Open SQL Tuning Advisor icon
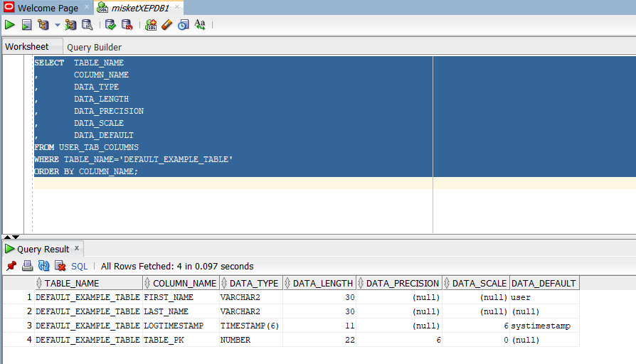Screen dimensions: 636x364 pyautogui.click(x=88, y=25)
